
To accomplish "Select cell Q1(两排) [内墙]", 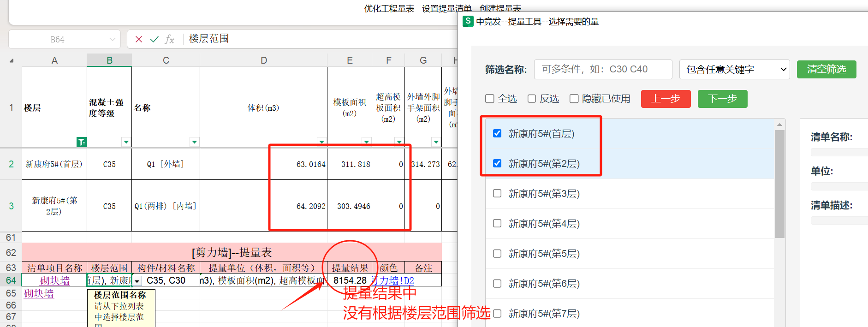I will click(x=166, y=206).
